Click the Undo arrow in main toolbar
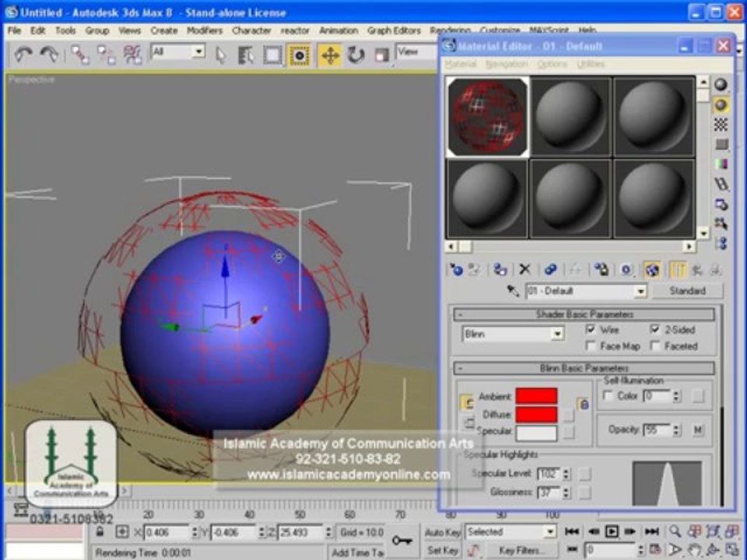This screenshot has width=747, height=560. [23, 54]
